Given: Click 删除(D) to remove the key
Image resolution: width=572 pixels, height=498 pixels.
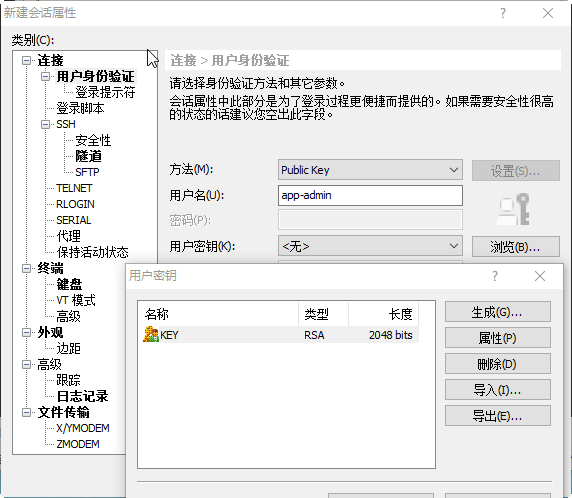Looking at the screenshot, I should click(x=498, y=364).
